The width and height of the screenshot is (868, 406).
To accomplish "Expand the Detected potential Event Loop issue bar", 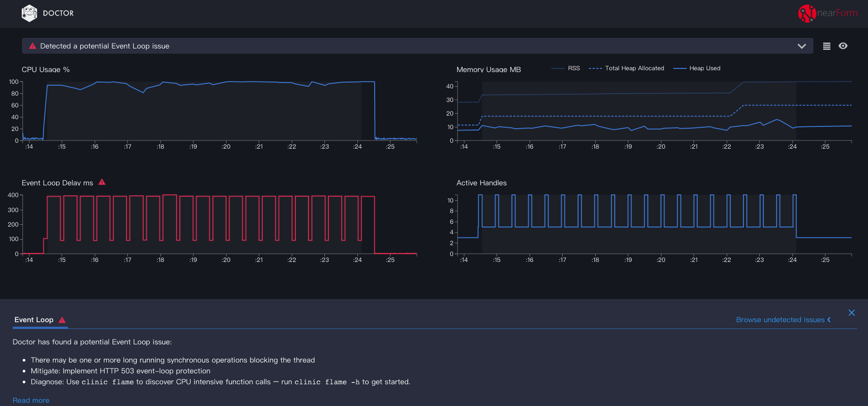I will [408, 46].
